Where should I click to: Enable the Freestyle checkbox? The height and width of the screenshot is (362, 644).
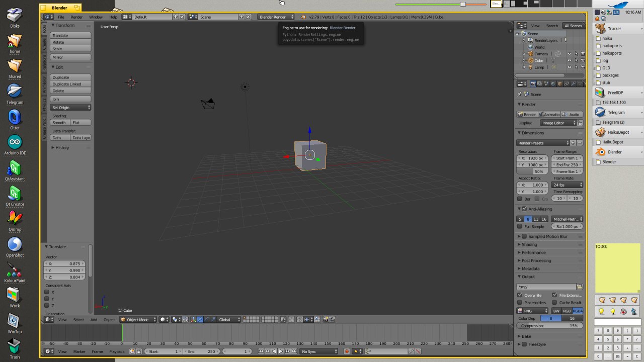524,344
